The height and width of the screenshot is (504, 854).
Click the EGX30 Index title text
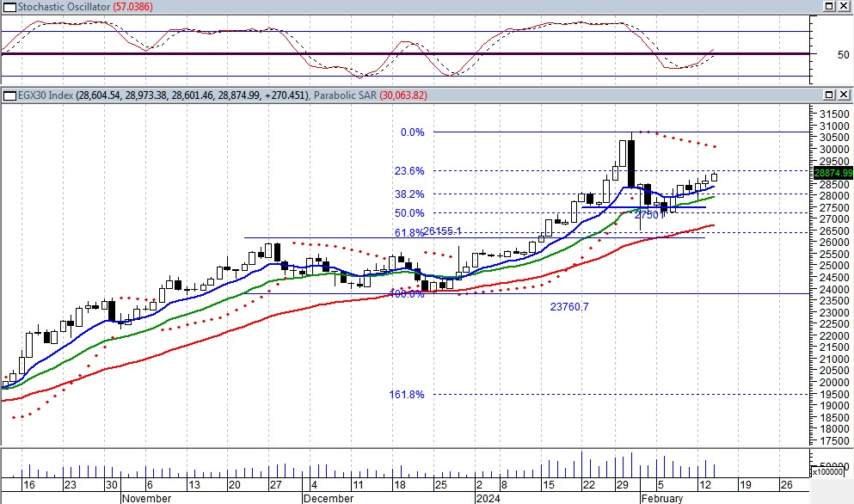tap(46, 95)
